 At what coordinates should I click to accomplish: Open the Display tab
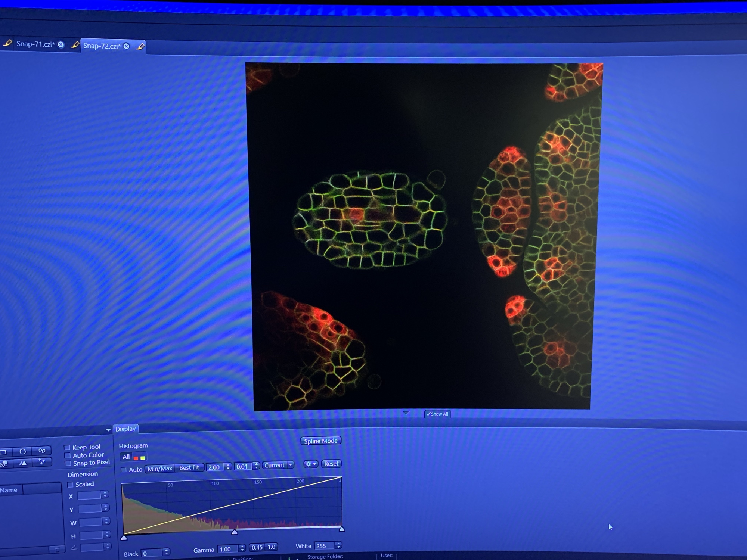[125, 429]
